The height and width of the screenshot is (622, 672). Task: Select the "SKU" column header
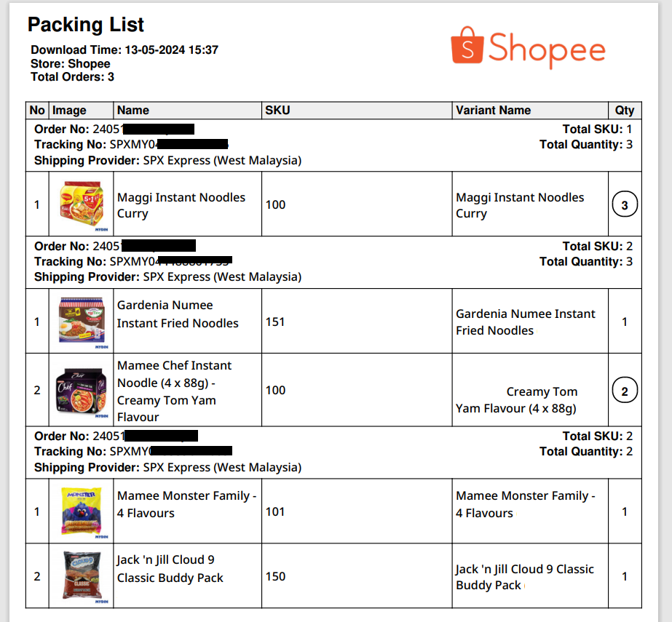pos(277,111)
